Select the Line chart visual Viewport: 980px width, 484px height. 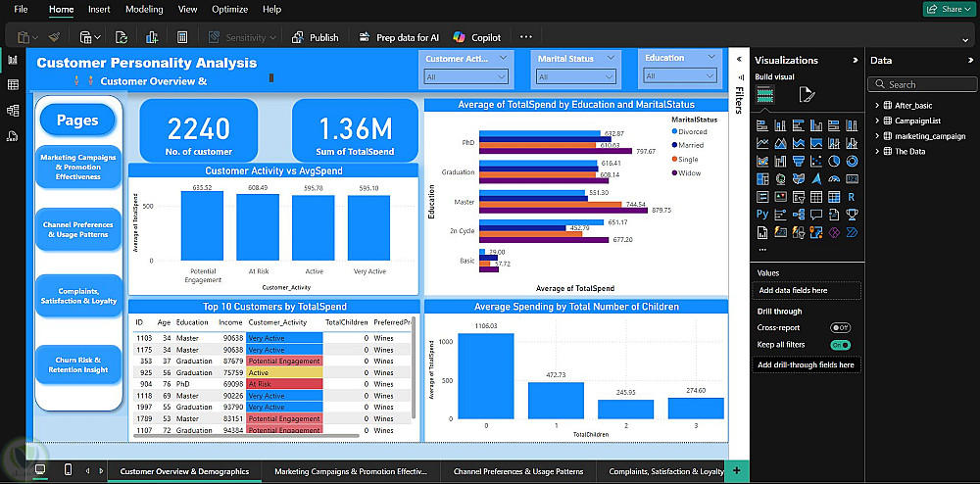tap(761, 144)
